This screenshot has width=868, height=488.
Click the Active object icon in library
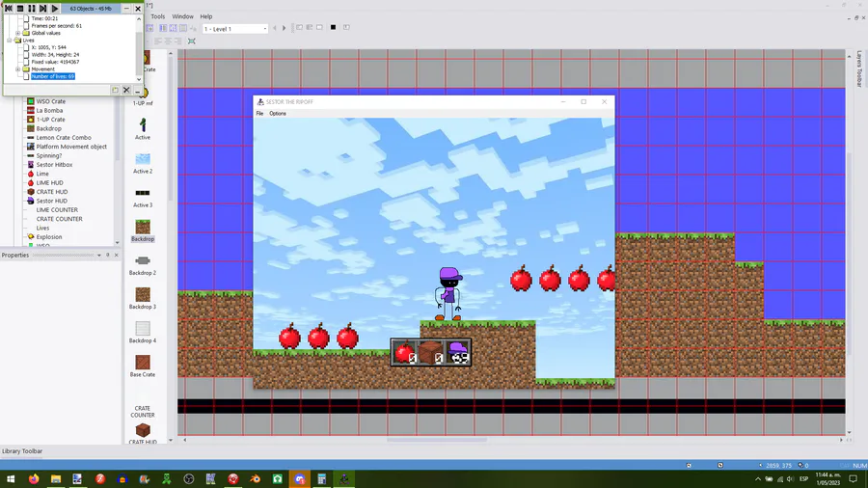click(143, 125)
